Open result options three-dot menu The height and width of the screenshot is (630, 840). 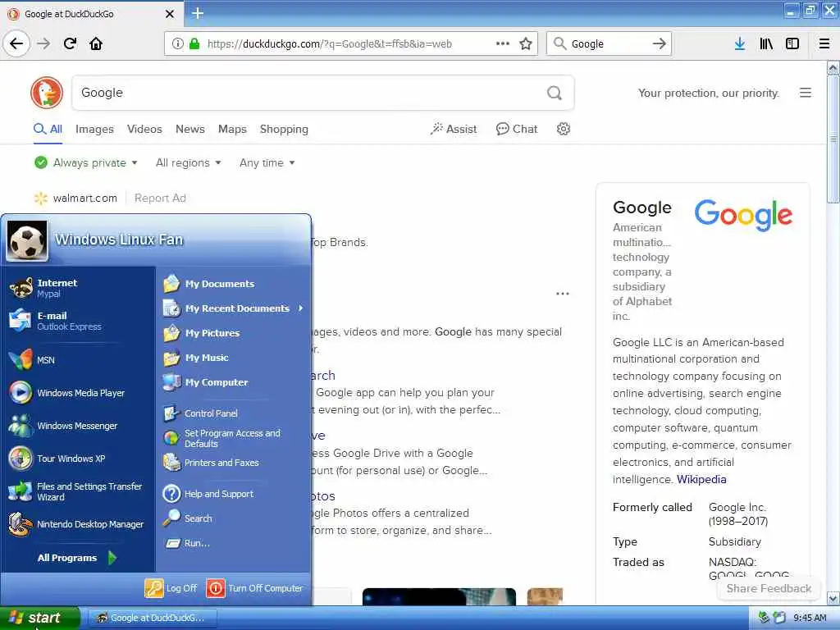563,294
